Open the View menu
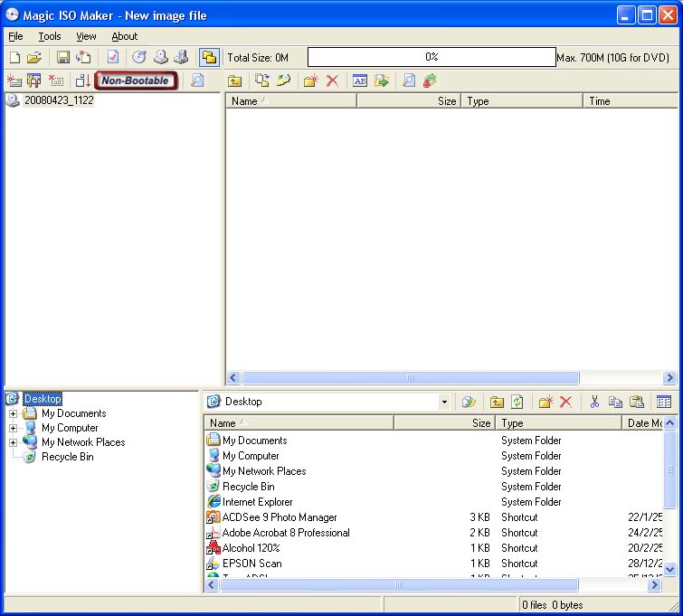This screenshot has height=616, width=683. coord(86,36)
